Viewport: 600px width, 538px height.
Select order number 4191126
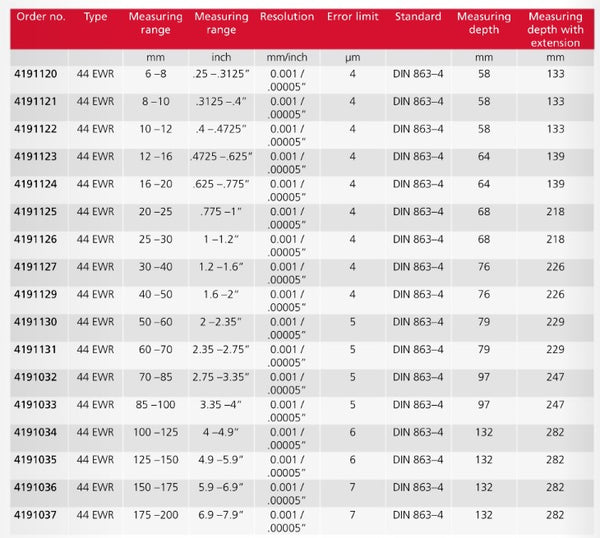point(36,239)
